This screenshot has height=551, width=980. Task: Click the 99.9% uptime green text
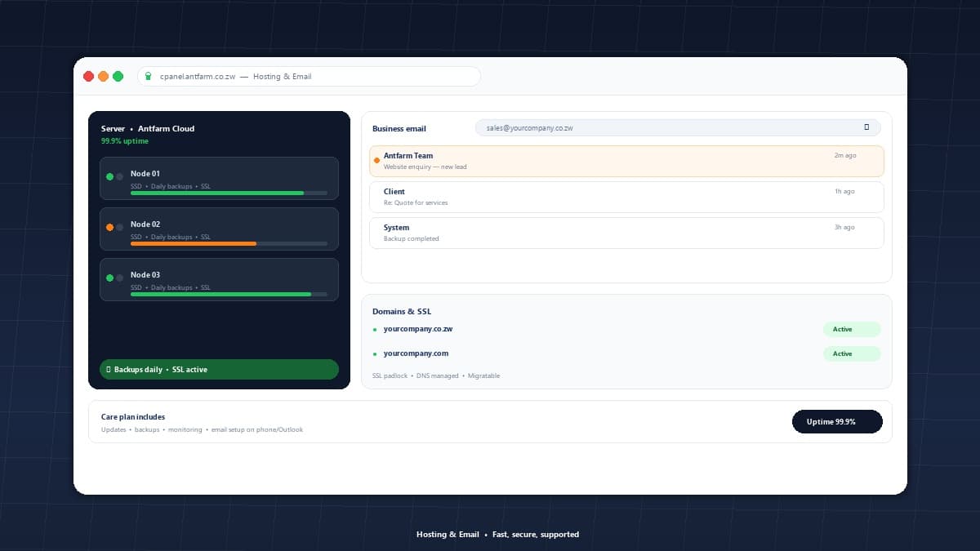coord(125,141)
